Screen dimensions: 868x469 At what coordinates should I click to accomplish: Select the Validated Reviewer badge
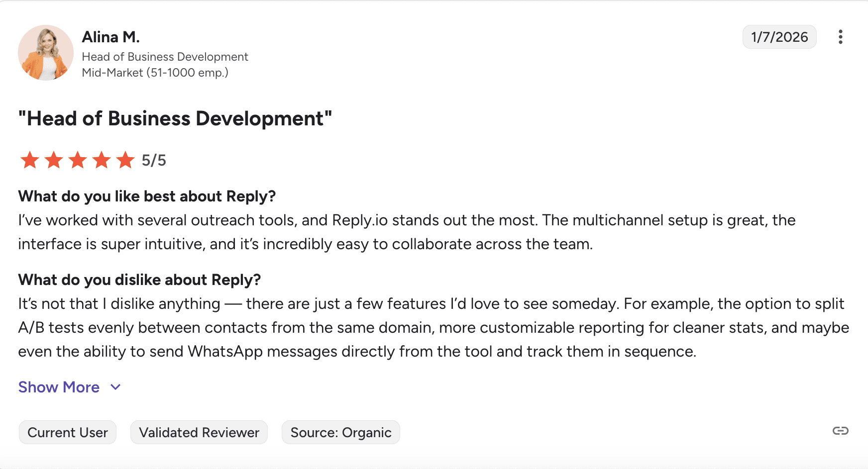tap(199, 432)
